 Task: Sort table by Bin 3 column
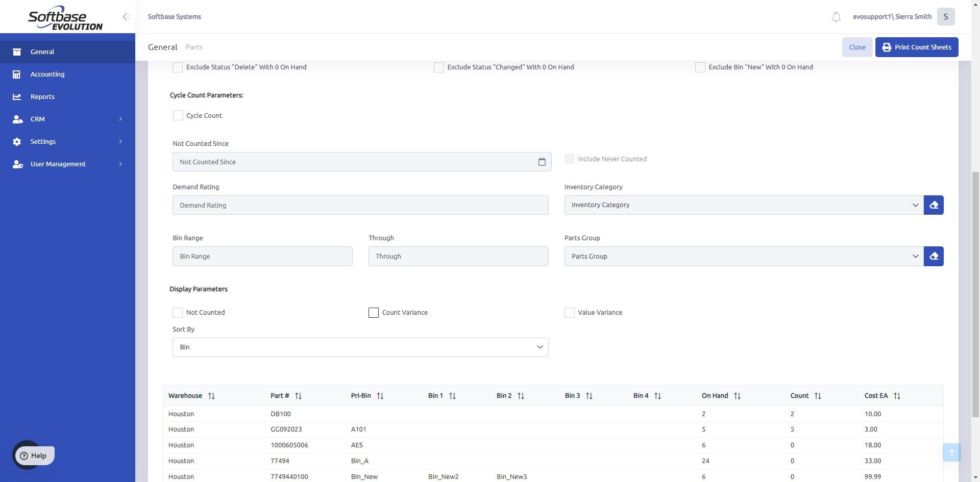tap(589, 396)
